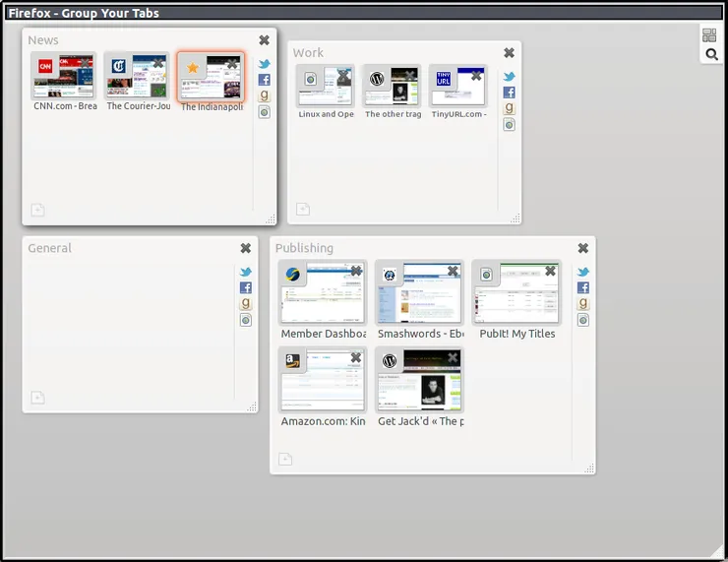Screen dimensions: 728x562
Task: Click Facebook icon in General group
Action: point(246,287)
